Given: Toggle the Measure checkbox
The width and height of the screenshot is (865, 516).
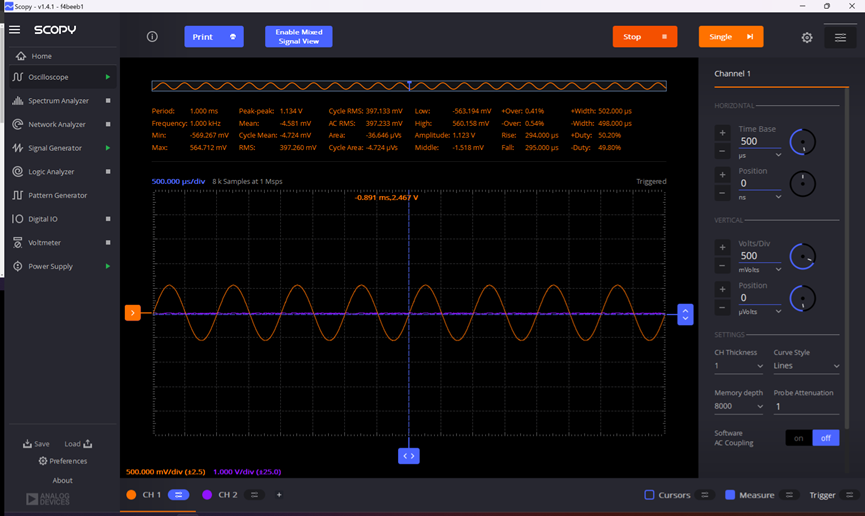Looking at the screenshot, I should (730, 495).
